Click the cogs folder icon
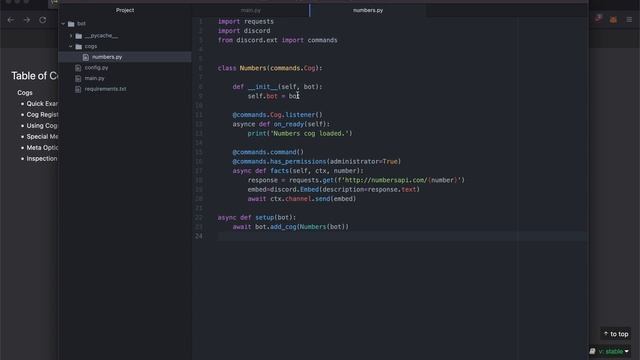Viewport: 640px width, 360px height. click(x=79, y=47)
